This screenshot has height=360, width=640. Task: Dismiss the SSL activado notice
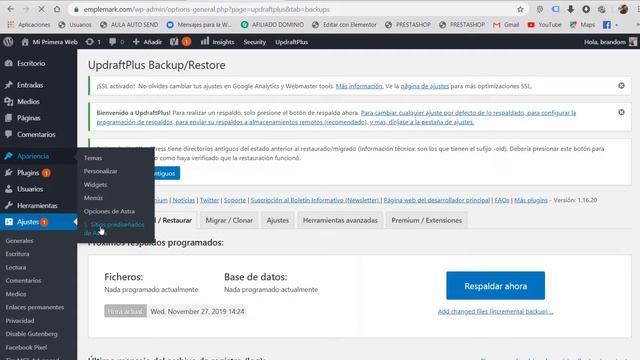[x=621, y=85]
